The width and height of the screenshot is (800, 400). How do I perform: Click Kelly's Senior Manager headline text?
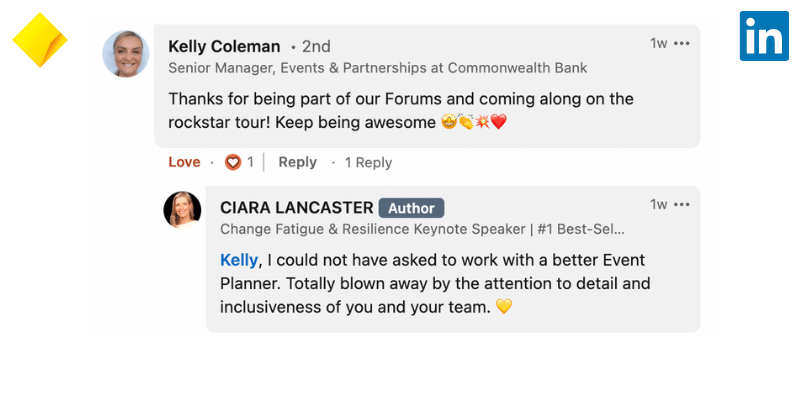pyautogui.click(x=377, y=68)
